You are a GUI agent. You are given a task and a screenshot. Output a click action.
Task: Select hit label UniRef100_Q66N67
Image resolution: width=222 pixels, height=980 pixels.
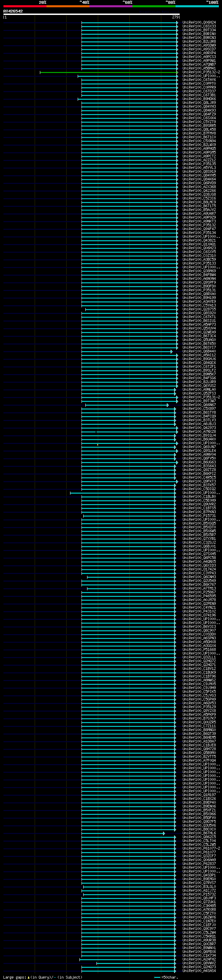coord(199,405)
